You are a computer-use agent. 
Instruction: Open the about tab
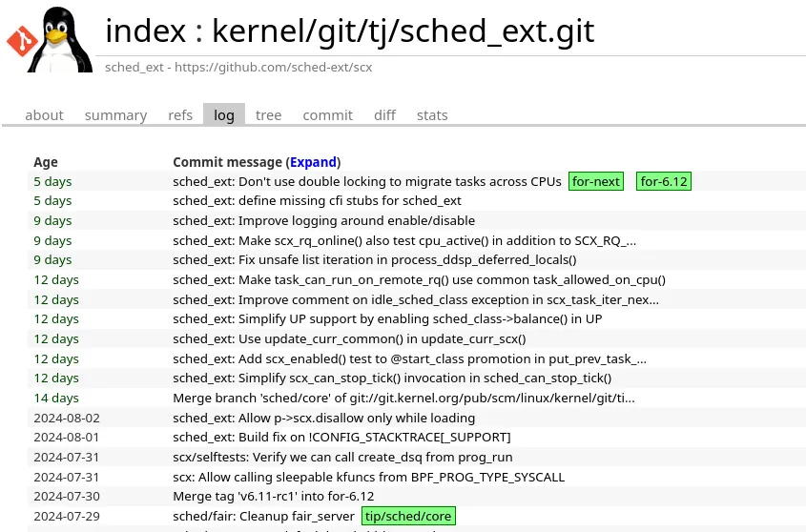pyautogui.click(x=44, y=115)
